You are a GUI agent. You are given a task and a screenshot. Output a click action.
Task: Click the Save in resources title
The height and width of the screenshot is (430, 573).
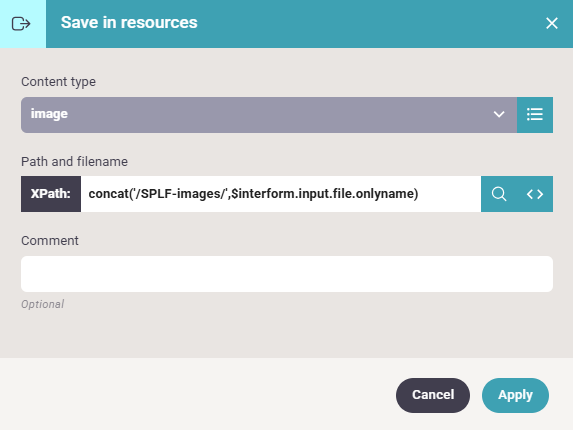coord(129,23)
